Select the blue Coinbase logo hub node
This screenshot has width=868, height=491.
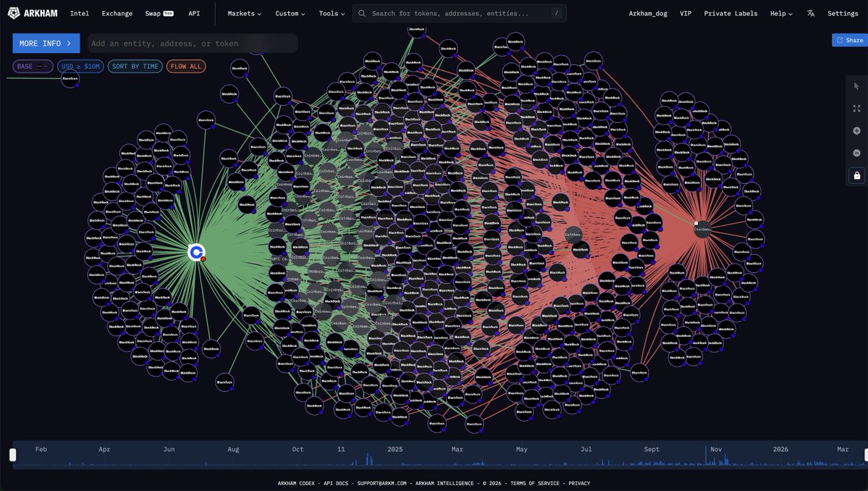(x=196, y=253)
